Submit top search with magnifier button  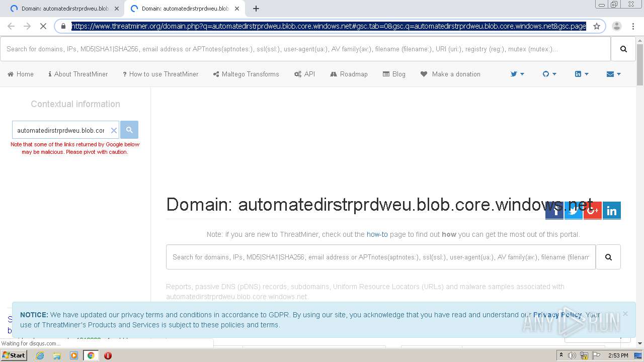click(x=623, y=49)
